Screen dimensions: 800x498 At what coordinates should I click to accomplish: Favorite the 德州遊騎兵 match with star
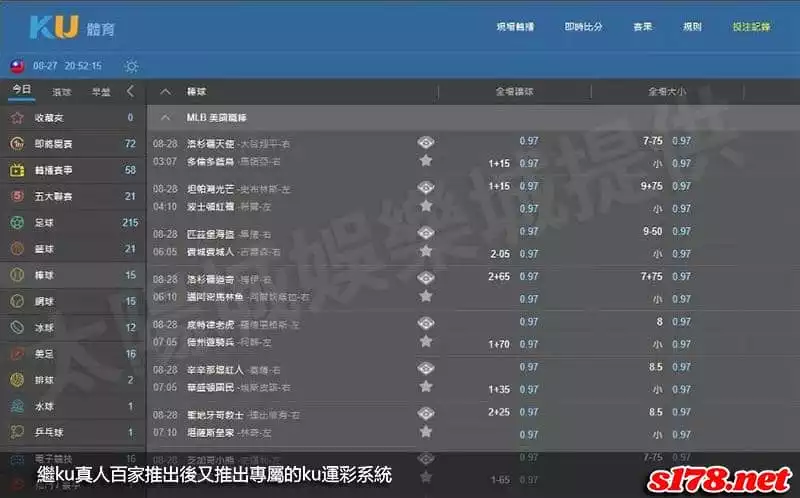426,341
